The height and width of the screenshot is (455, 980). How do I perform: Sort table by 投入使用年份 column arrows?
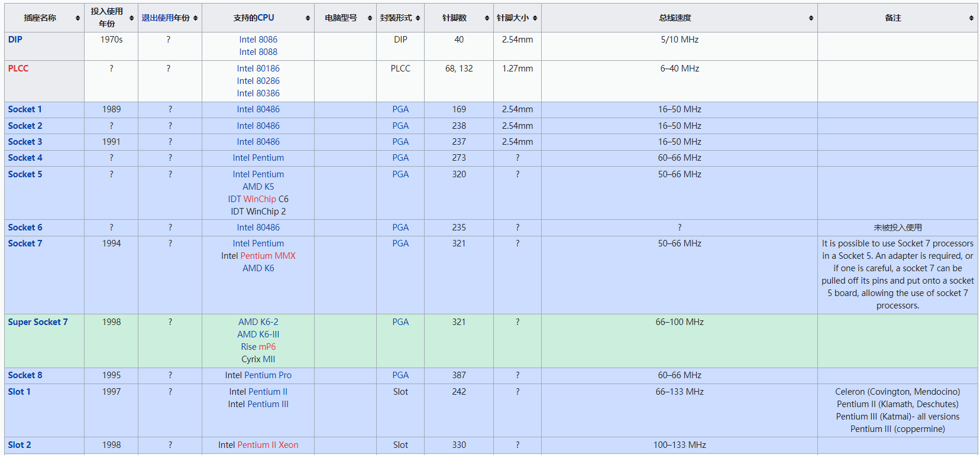point(131,18)
